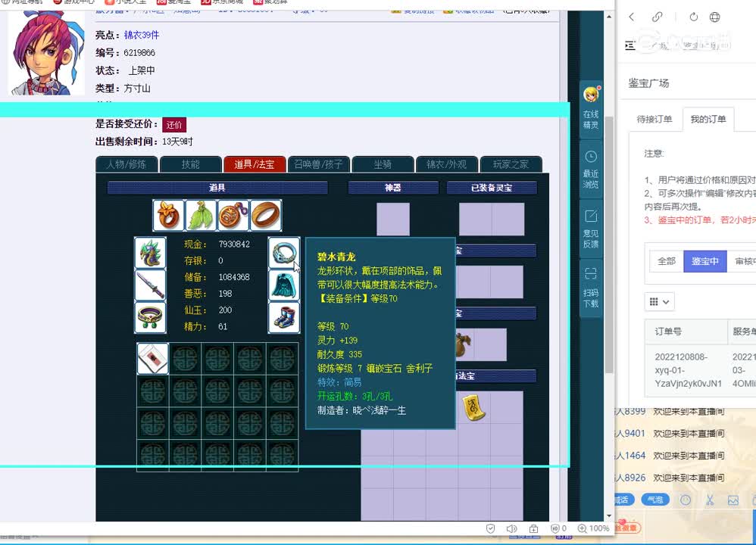Open the scissors screenshot tool
Screen dimensions: 756x545
coord(709,500)
